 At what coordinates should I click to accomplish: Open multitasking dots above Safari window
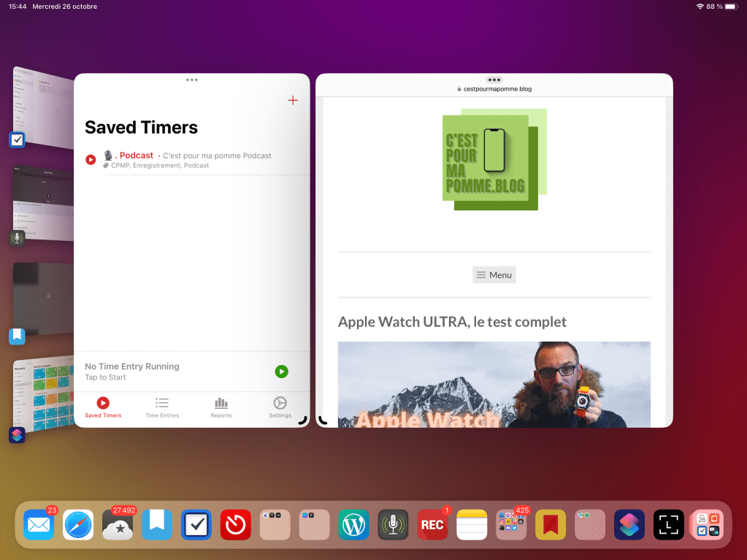pos(494,80)
